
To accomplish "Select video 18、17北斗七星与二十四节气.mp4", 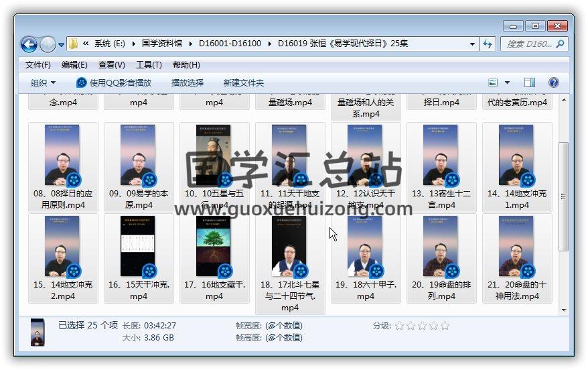I will [x=290, y=264].
